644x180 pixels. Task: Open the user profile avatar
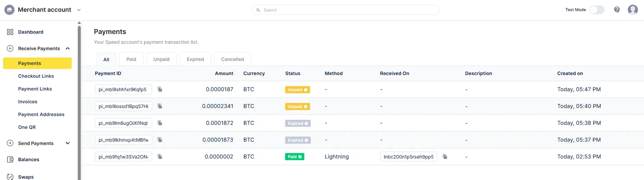[x=633, y=10]
